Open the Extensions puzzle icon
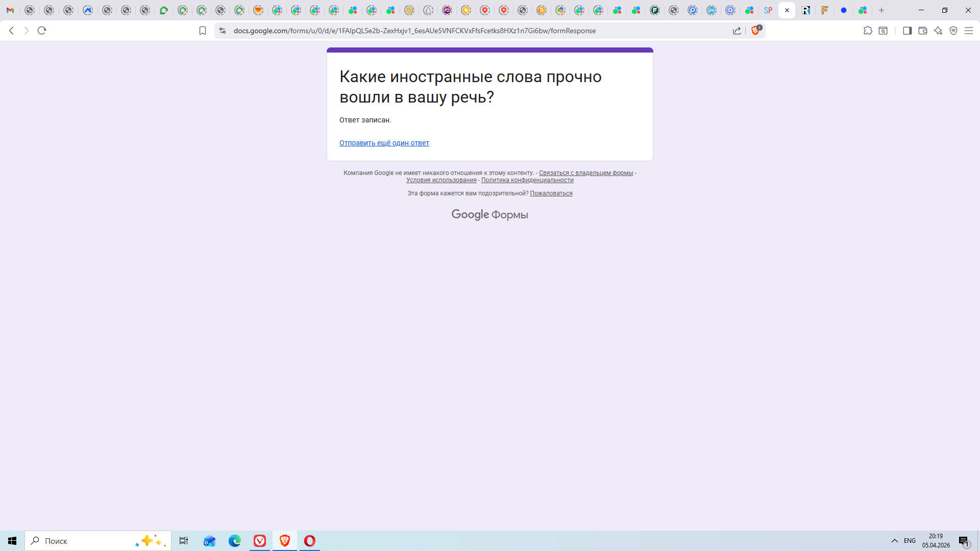The height and width of the screenshot is (551, 980). point(868,31)
